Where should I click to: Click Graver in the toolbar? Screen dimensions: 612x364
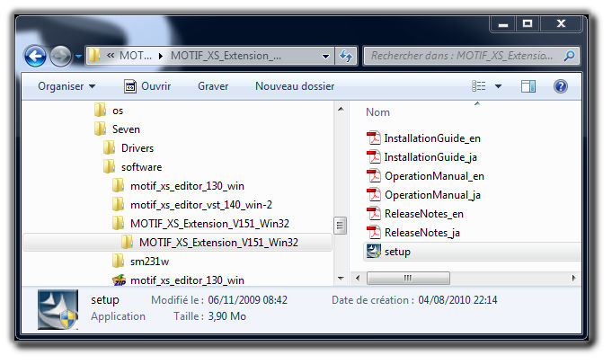tap(213, 86)
